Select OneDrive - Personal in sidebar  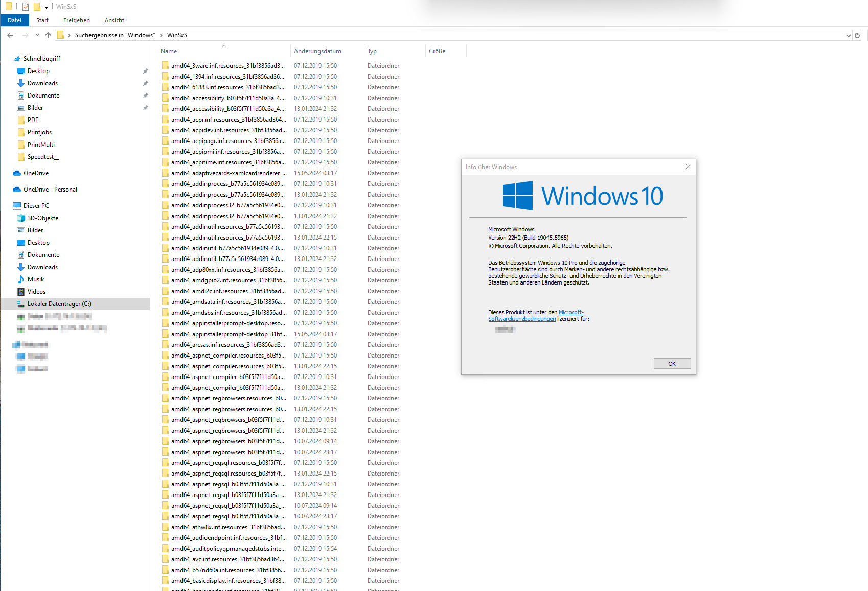pyautogui.click(x=50, y=190)
